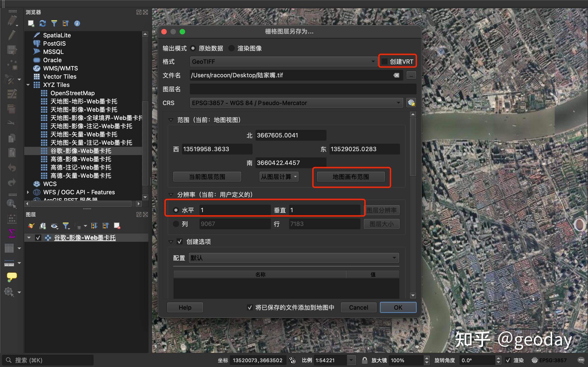Open the Statistics summary panel
The width and height of the screenshot is (588, 367).
tap(11, 234)
